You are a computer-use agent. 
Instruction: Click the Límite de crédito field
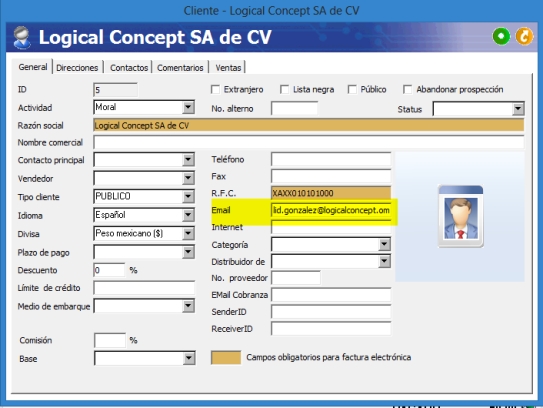coord(144,288)
